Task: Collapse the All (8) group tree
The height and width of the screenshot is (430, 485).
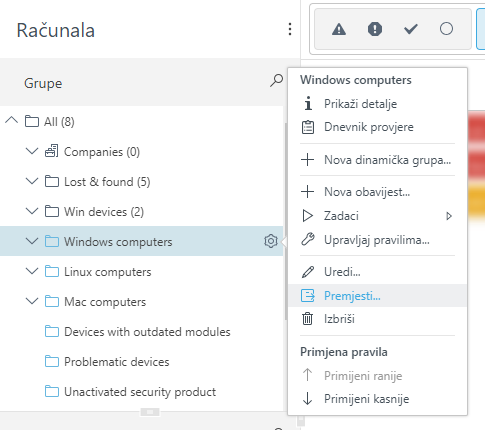Action: 12,121
